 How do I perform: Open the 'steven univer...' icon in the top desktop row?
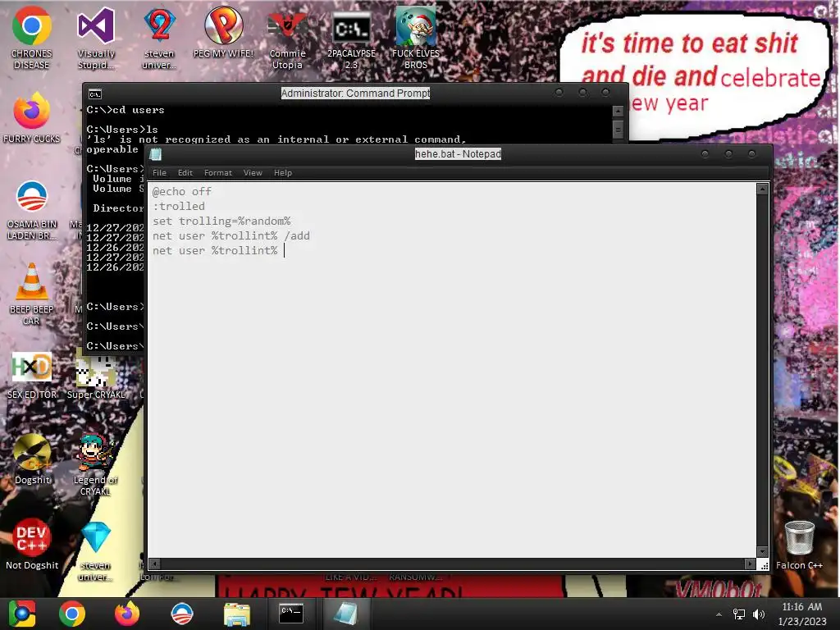pos(160,38)
